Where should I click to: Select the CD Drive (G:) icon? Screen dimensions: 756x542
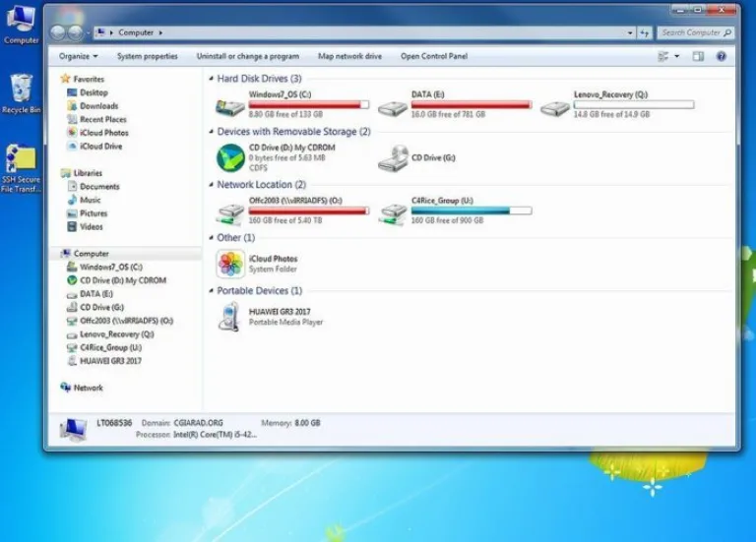tap(394, 158)
